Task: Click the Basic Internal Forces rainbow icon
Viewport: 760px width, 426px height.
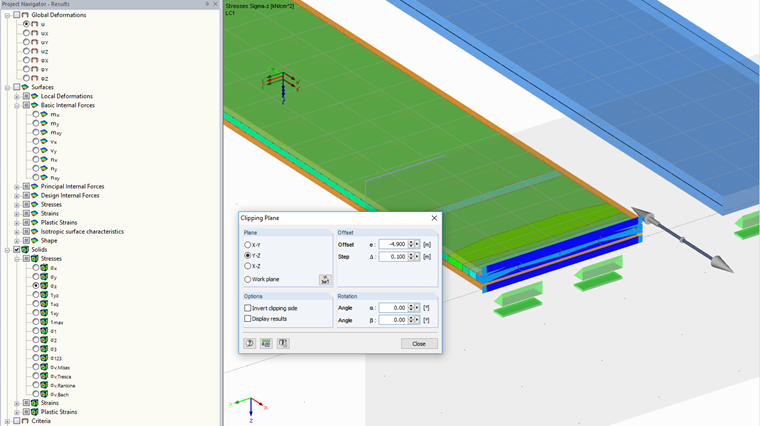Action: [34, 105]
